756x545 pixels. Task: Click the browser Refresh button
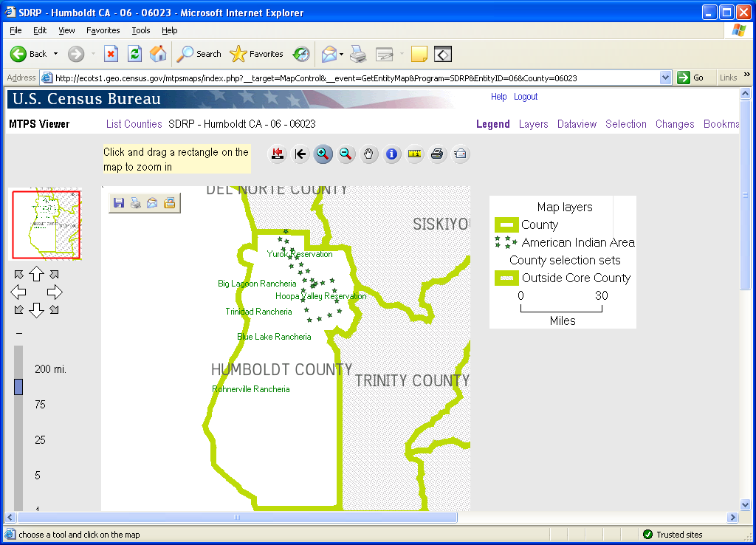click(134, 54)
